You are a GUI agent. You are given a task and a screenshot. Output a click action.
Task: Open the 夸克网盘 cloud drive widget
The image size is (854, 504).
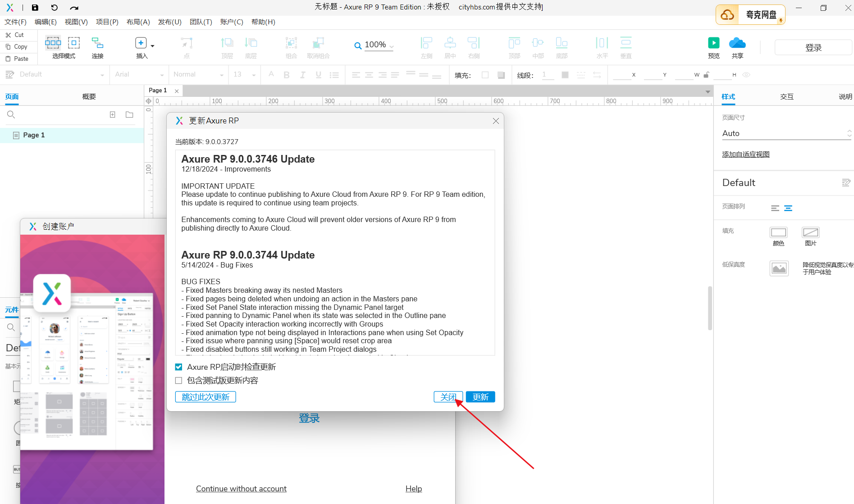click(750, 14)
